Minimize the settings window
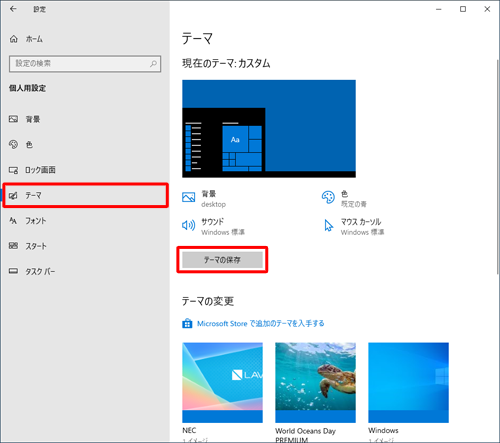 [439, 9]
